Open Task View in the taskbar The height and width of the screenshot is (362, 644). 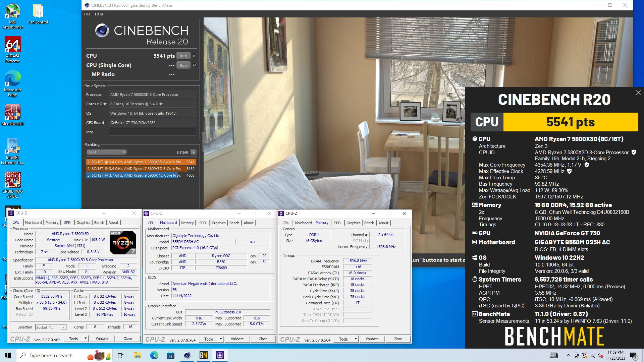click(x=121, y=355)
